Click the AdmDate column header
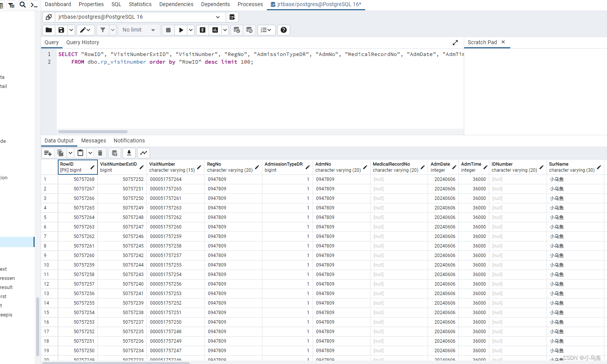The image size is (607, 364). click(x=443, y=167)
